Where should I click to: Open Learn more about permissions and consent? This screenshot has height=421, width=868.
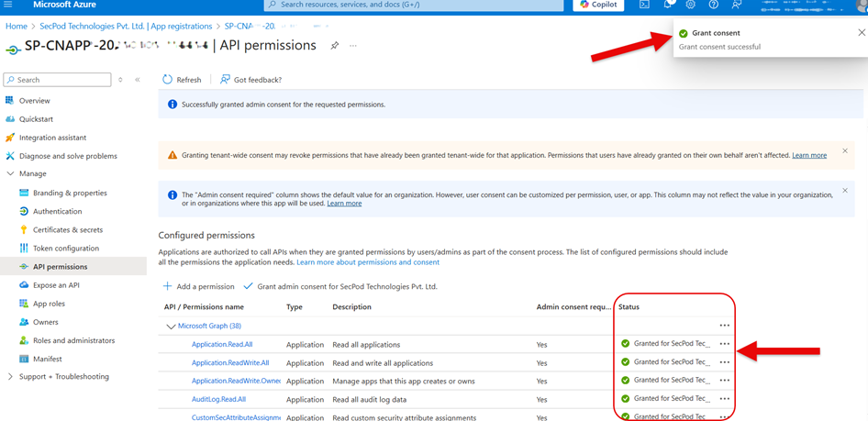368,262
